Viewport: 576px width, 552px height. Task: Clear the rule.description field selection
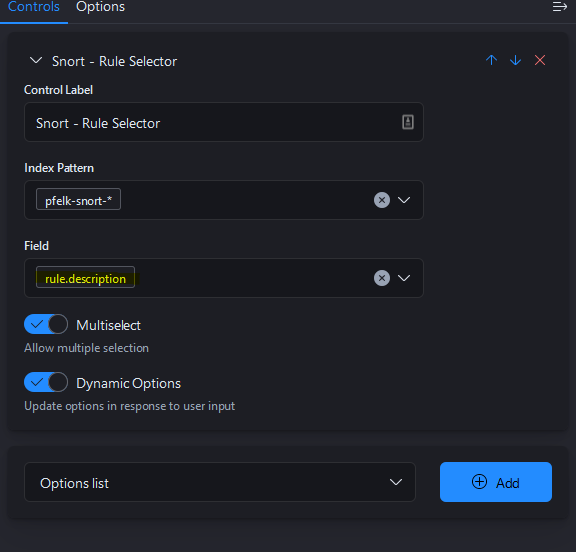[x=382, y=278]
